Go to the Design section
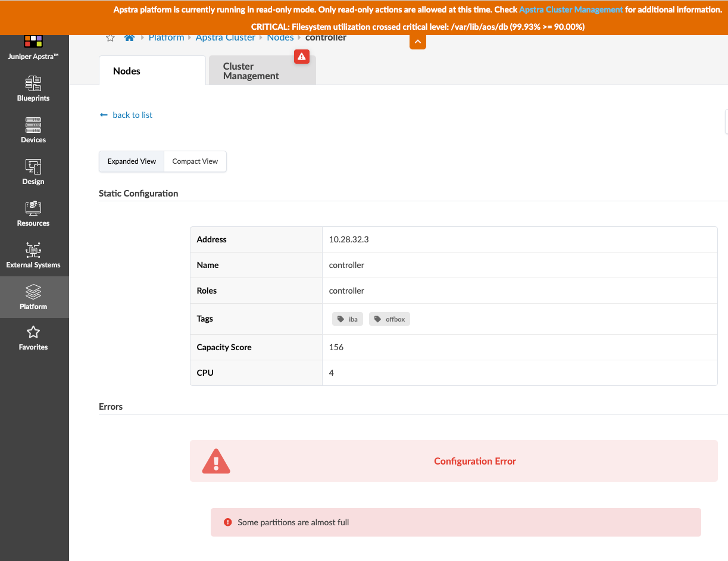 tap(33, 172)
